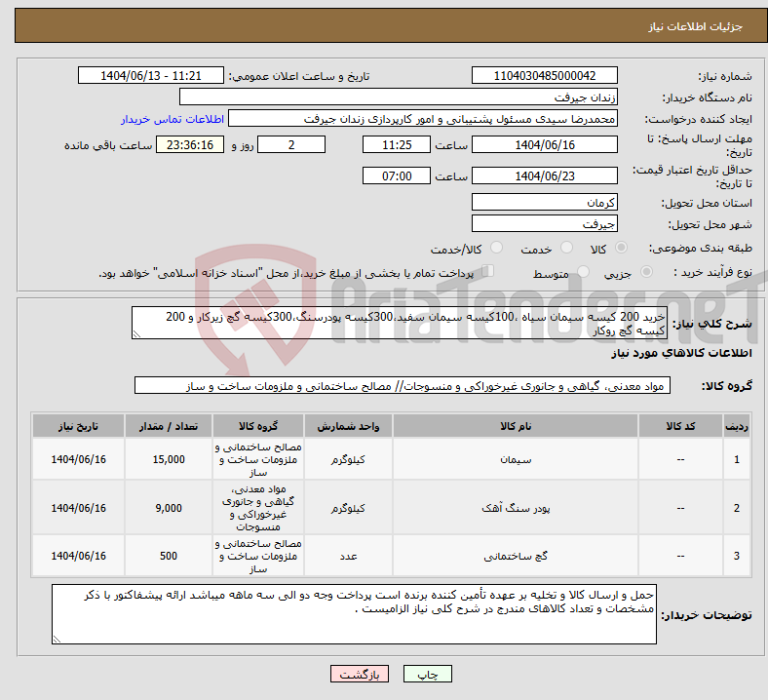Click the اطلاعات کالاهای مورد نیاز heading
The image size is (768, 700).
tap(681, 353)
